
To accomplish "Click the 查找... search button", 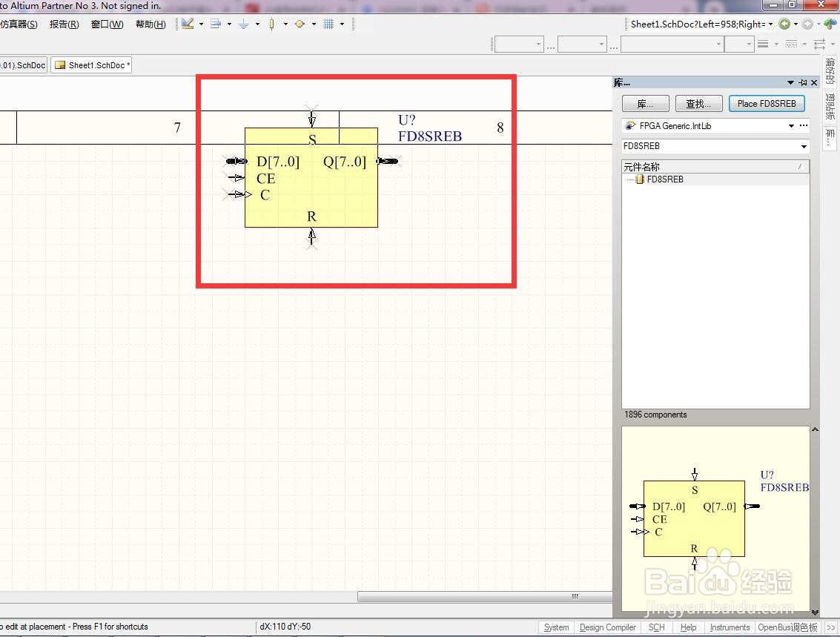I will (x=698, y=104).
